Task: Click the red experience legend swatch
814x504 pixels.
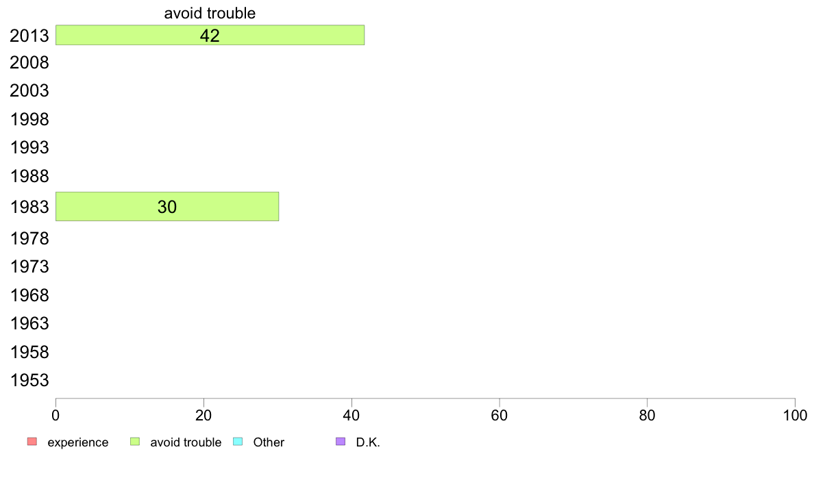Action: coord(32,442)
